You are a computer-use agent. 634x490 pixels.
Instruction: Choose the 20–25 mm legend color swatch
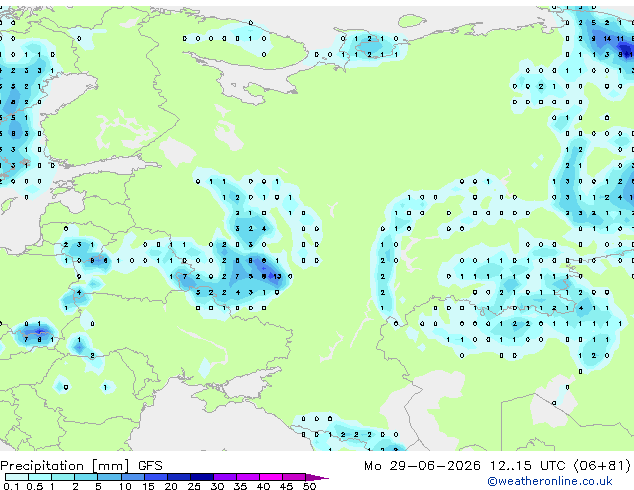pos(178,477)
